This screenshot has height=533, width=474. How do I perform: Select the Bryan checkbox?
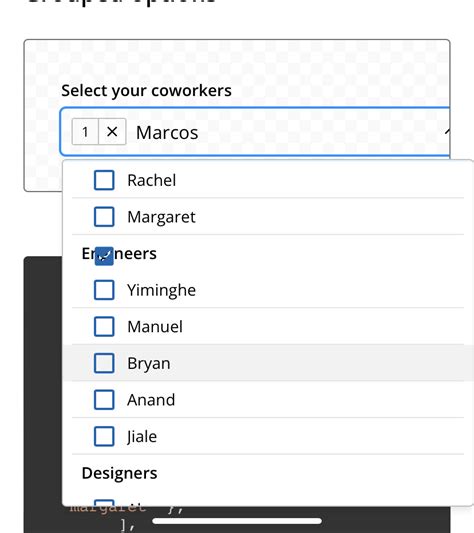(104, 363)
